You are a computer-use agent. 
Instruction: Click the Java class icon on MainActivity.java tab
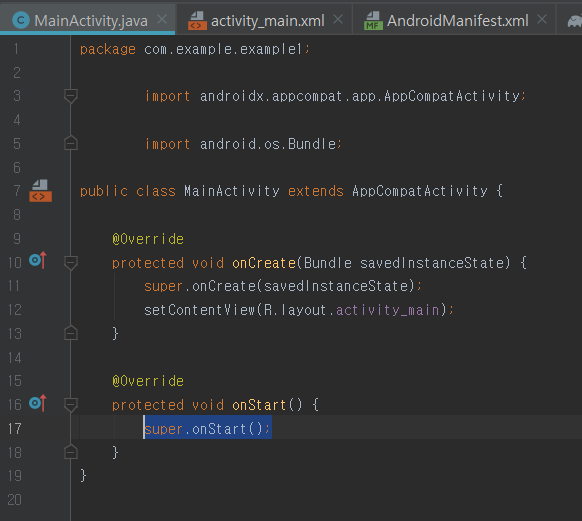[21, 20]
